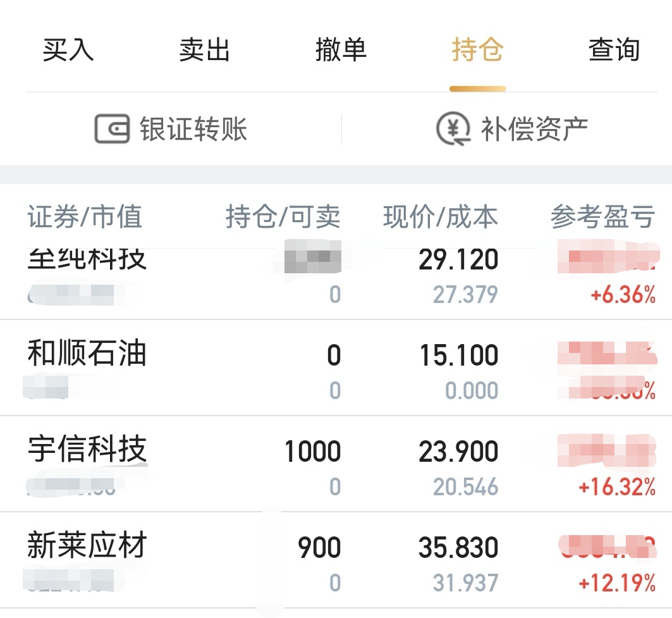Screen dimensions: 672x618
Task: Tap the wallet icon for 银证转账
Action: point(112,128)
